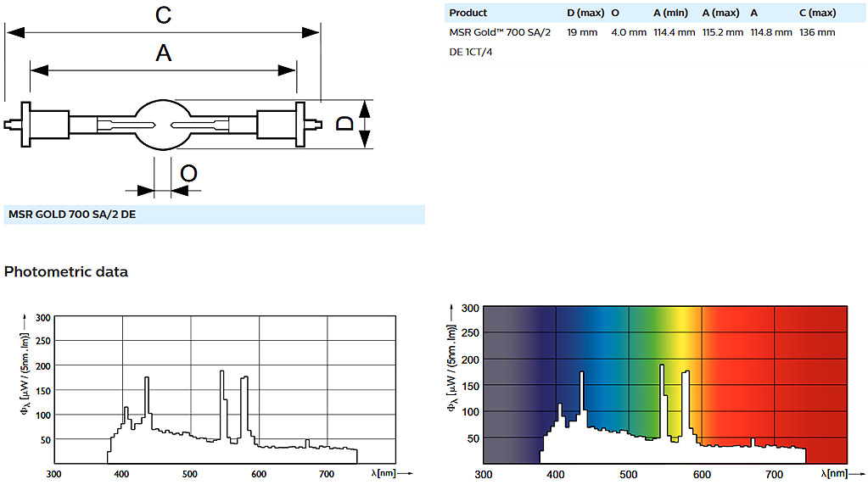Select the '4.0 mm' table cell
Viewport: 868px width, 485px height.
pos(629,32)
